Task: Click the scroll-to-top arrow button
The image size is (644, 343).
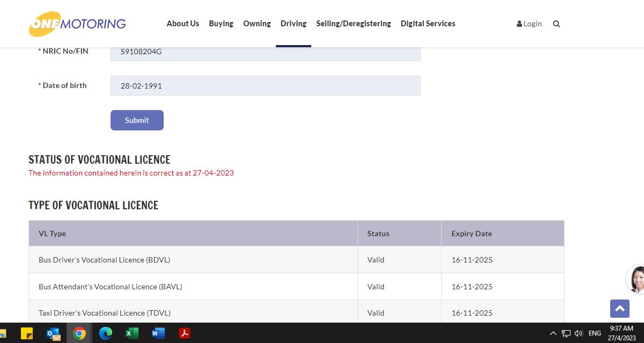Action: point(619,308)
